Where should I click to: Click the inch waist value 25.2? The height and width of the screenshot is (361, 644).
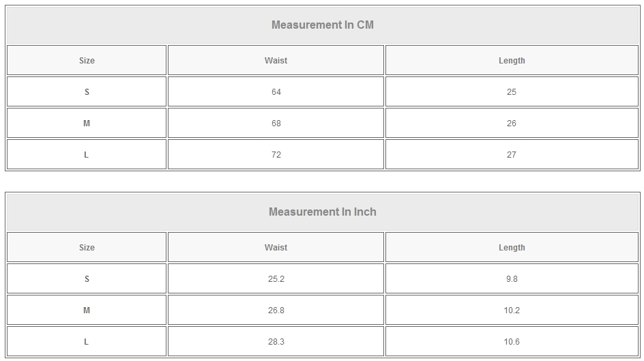coord(276,279)
